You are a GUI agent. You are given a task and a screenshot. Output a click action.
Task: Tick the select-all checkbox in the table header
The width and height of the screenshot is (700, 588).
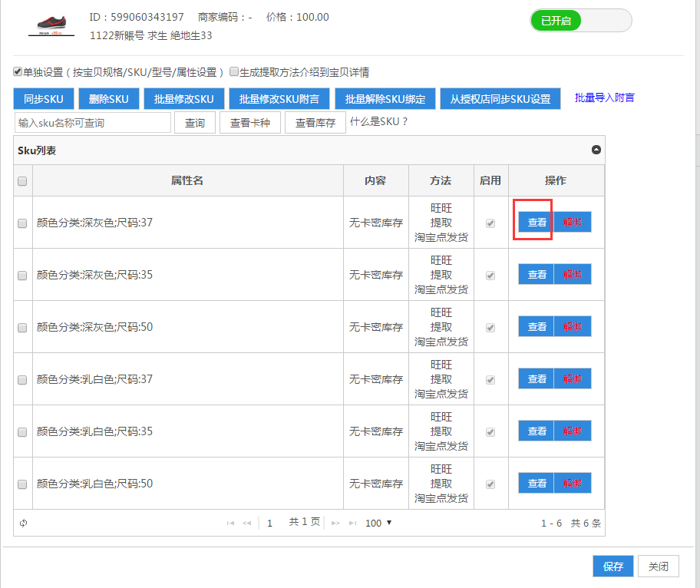coord(22,181)
